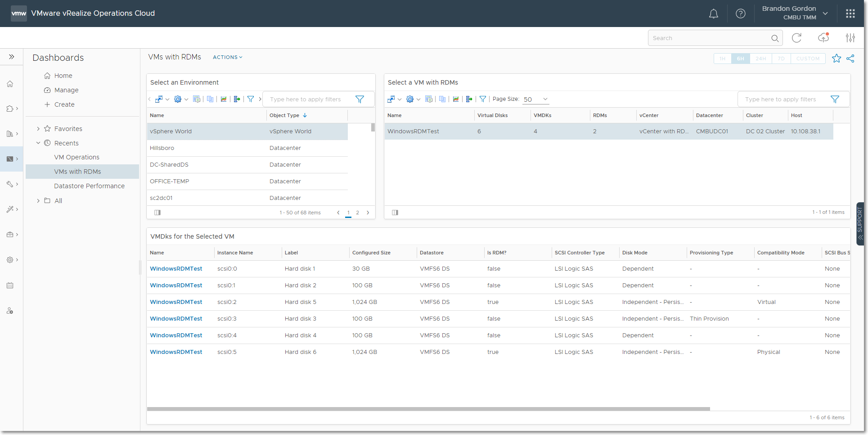Select the CUSTOM time range

pyautogui.click(x=808, y=59)
